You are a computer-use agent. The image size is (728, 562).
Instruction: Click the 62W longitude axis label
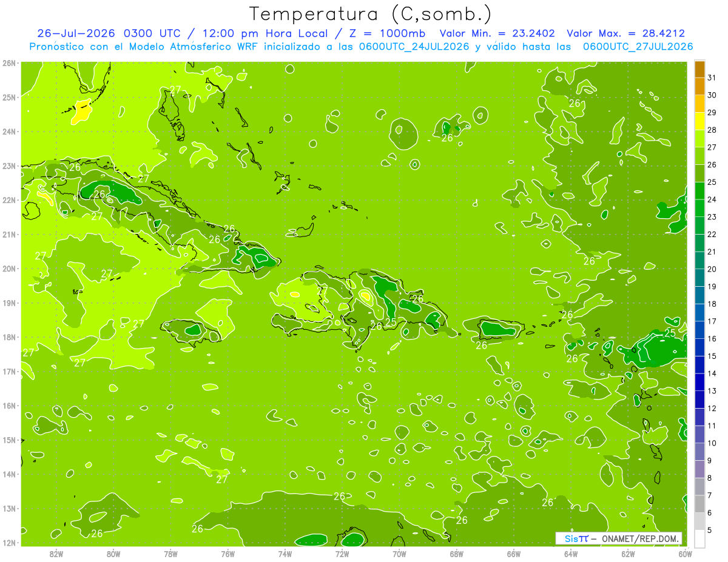(x=628, y=554)
